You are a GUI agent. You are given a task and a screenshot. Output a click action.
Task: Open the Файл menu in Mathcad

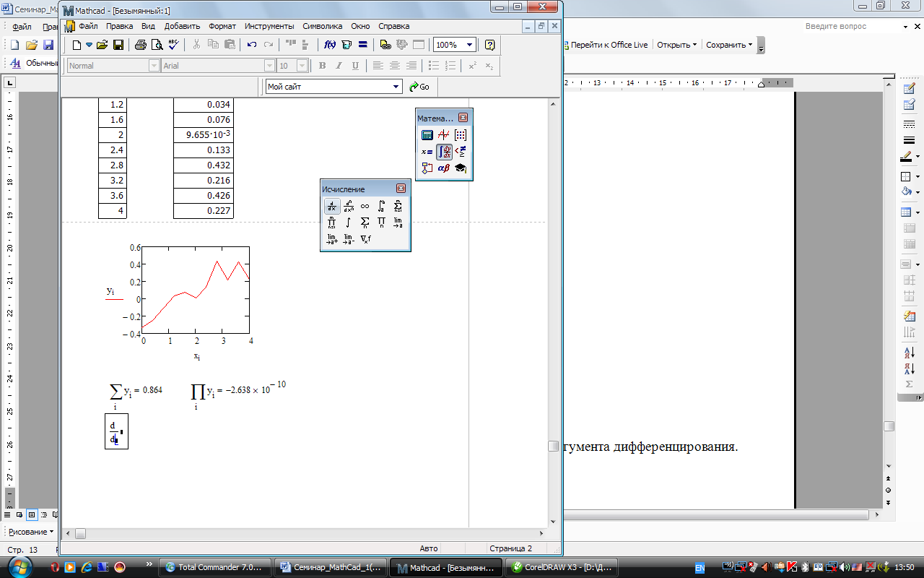coord(88,26)
